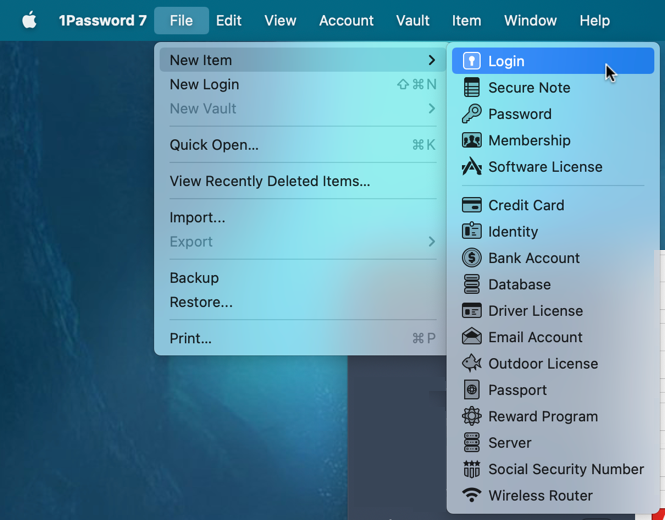Select Outdoor License label text
The height and width of the screenshot is (520, 665).
[543, 363]
